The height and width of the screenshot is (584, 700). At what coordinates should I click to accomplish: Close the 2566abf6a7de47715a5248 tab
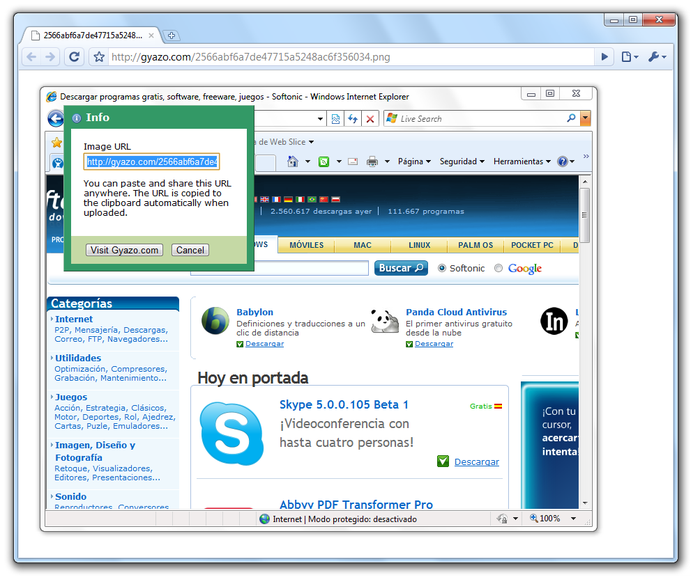[151, 35]
